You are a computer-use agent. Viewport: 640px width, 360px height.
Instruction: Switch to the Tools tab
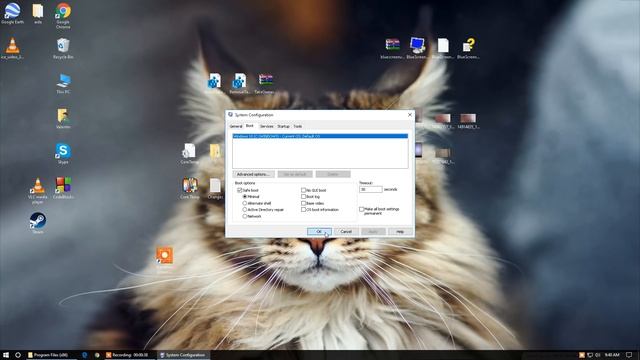point(298,127)
